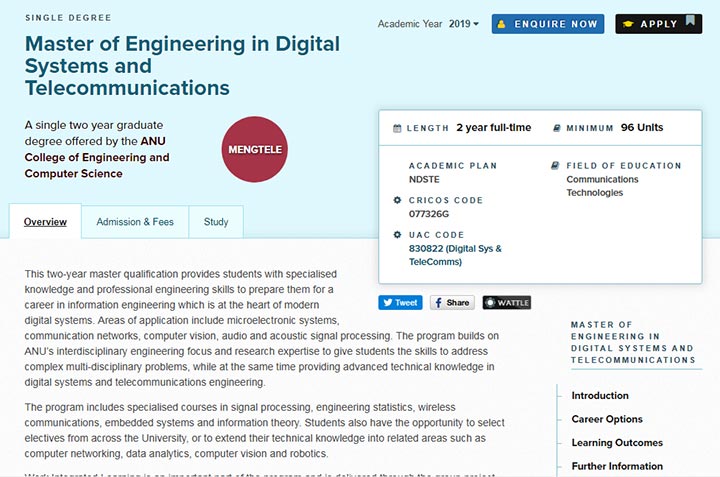
Task: Click the person icon in Enquire Now
Action: click(x=501, y=24)
